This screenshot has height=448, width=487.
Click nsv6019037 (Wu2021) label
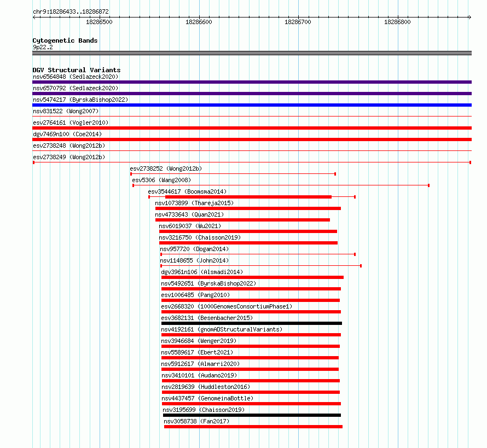pyautogui.click(x=190, y=226)
